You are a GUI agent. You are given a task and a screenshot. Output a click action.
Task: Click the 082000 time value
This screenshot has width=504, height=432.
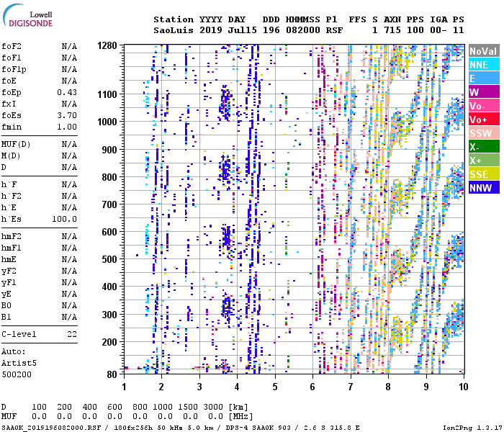pyautogui.click(x=303, y=30)
